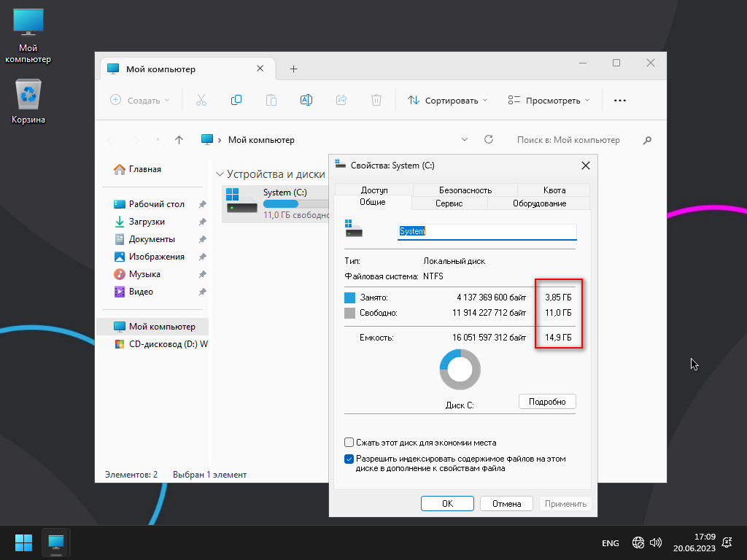Click 'Мой компьютер' breadcrumb in address bar
The image size is (747, 560).
tap(261, 140)
